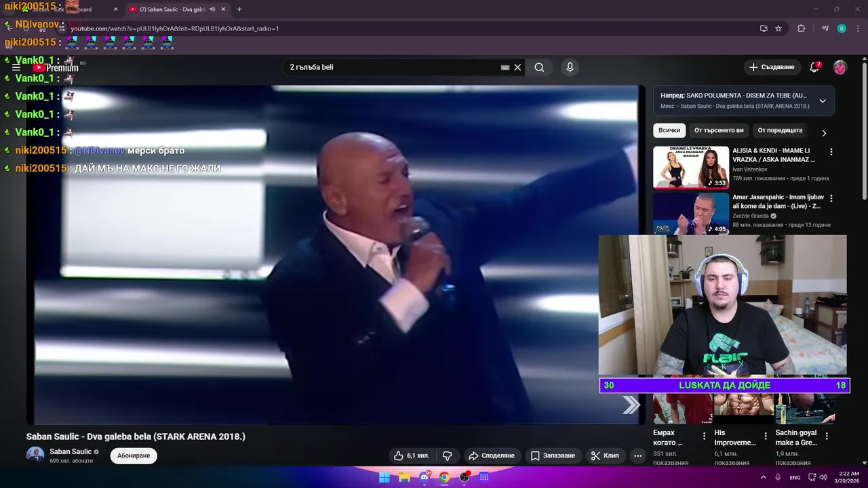Click the Абониране subscribe button
The width and height of the screenshot is (868, 488).
[x=134, y=455]
